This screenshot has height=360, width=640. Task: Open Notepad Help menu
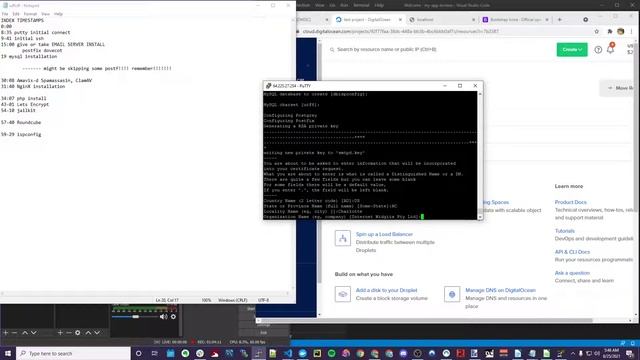(58, 14)
